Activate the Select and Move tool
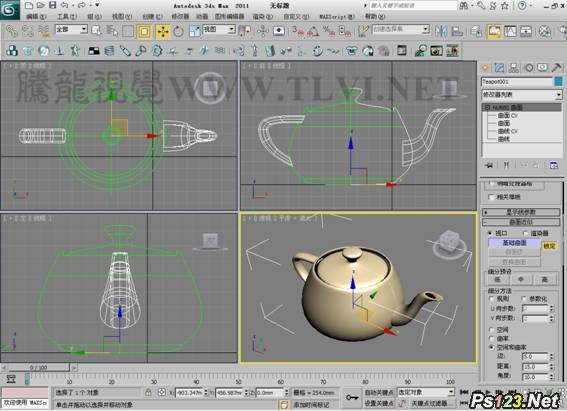 (x=163, y=31)
